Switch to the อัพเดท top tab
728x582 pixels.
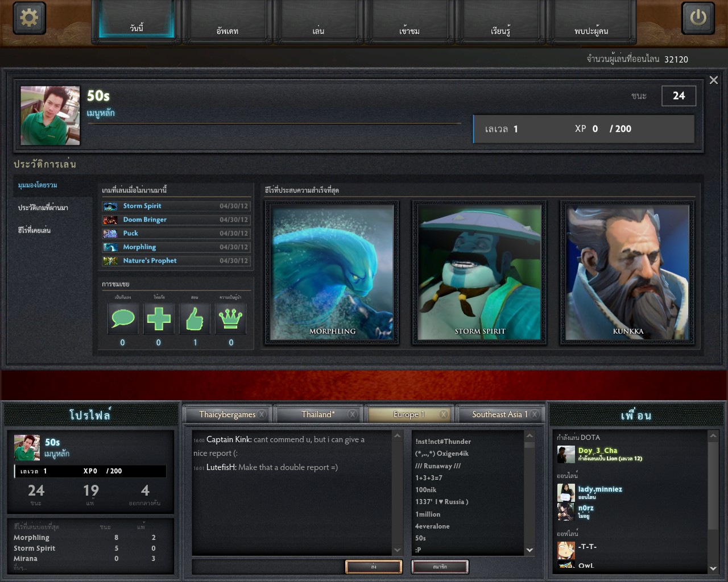tap(227, 20)
